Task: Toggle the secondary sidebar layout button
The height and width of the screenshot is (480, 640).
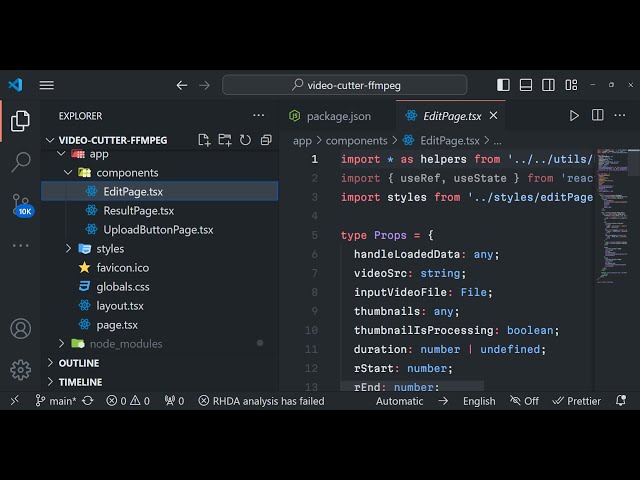Action: tap(546, 85)
